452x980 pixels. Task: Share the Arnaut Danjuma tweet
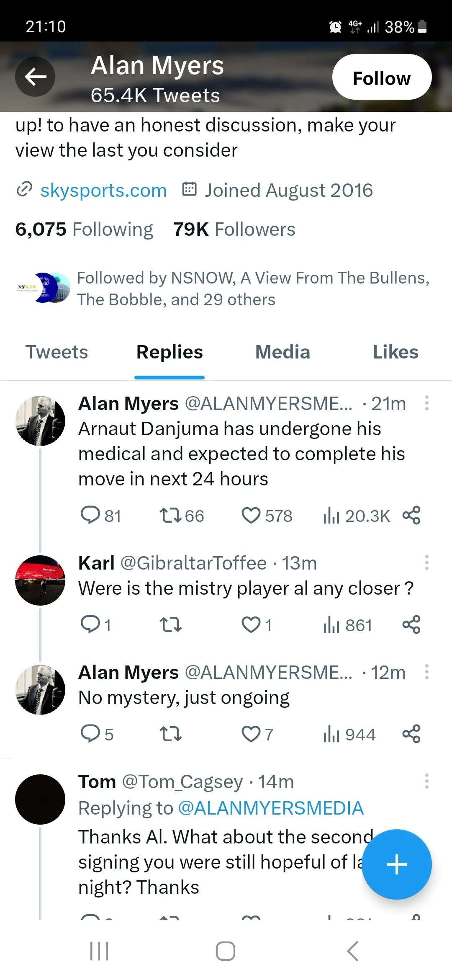tap(411, 516)
